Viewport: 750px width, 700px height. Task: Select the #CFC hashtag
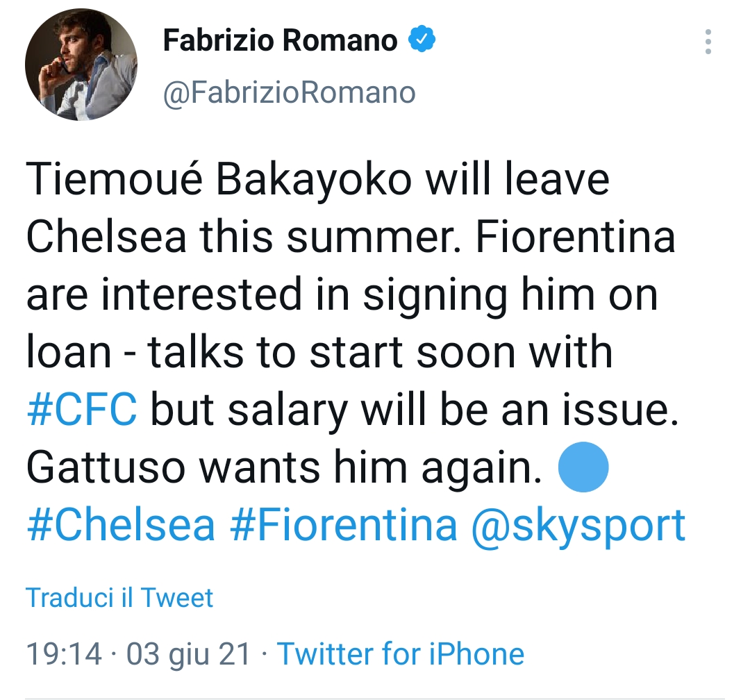coord(81,410)
